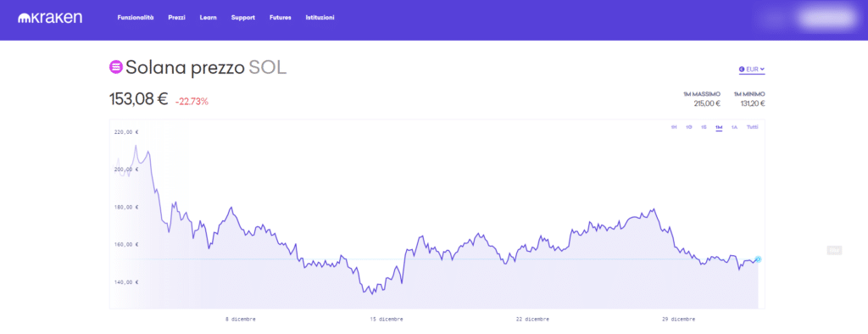The image size is (868, 334).
Task: Open the Learn menu
Action: tap(209, 18)
